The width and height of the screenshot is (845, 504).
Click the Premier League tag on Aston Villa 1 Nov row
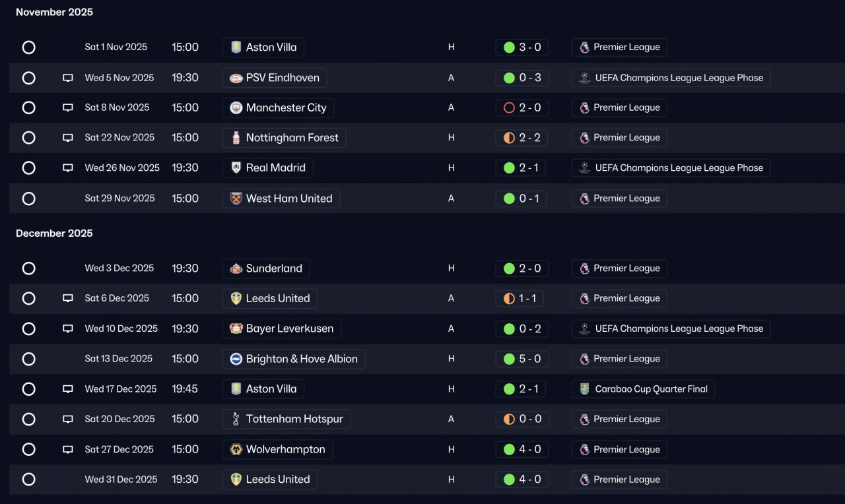tap(619, 47)
